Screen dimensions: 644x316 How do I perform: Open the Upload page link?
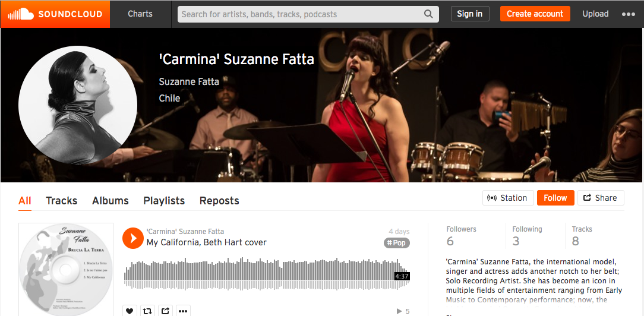click(x=595, y=14)
